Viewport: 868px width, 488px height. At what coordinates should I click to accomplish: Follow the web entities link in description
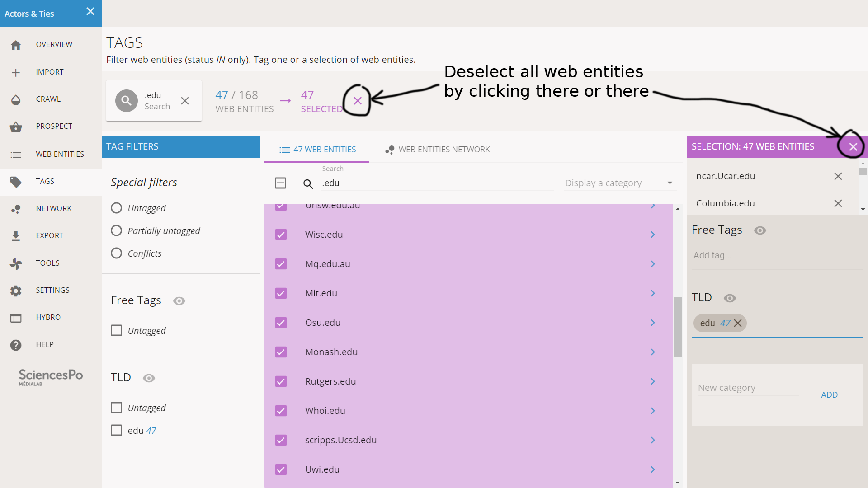(x=156, y=60)
